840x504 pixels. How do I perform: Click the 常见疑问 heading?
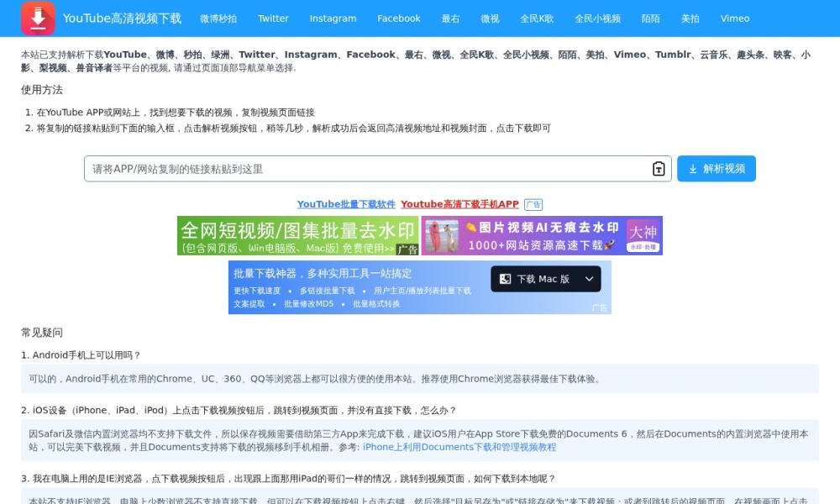pyautogui.click(x=42, y=333)
